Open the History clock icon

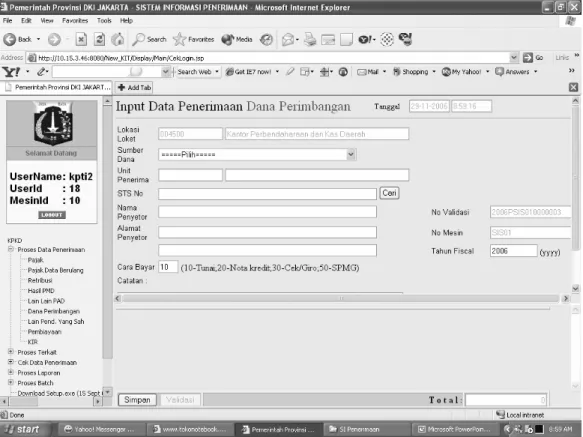tap(266, 39)
